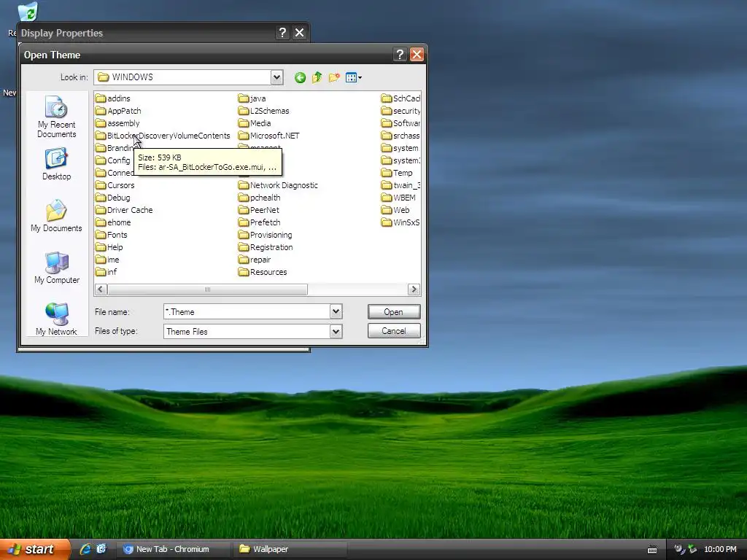Select the L2Schemas folder
747x560 pixels.
(x=264, y=111)
